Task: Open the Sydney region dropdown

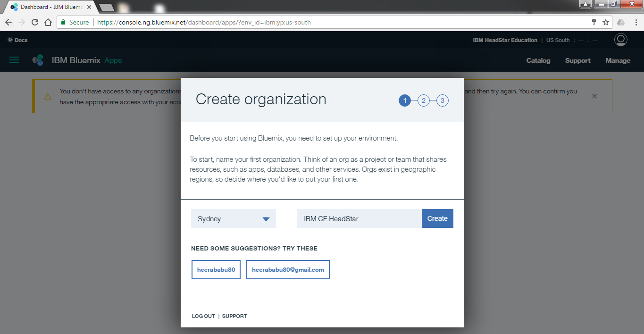Action: pyautogui.click(x=234, y=218)
